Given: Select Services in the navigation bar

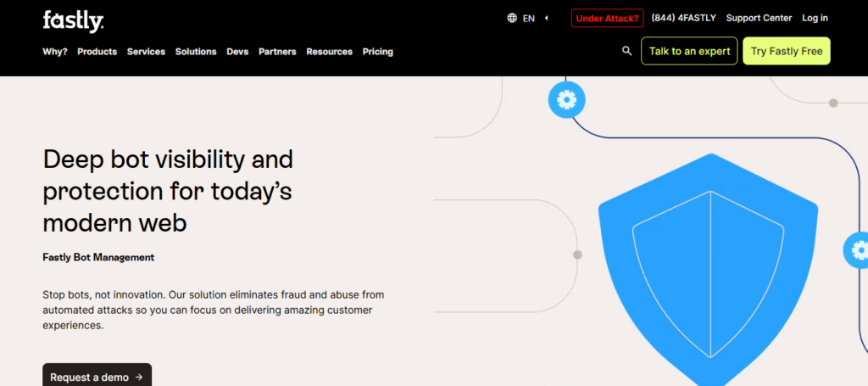Looking at the screenshot, I should click(x=146, y=52).
